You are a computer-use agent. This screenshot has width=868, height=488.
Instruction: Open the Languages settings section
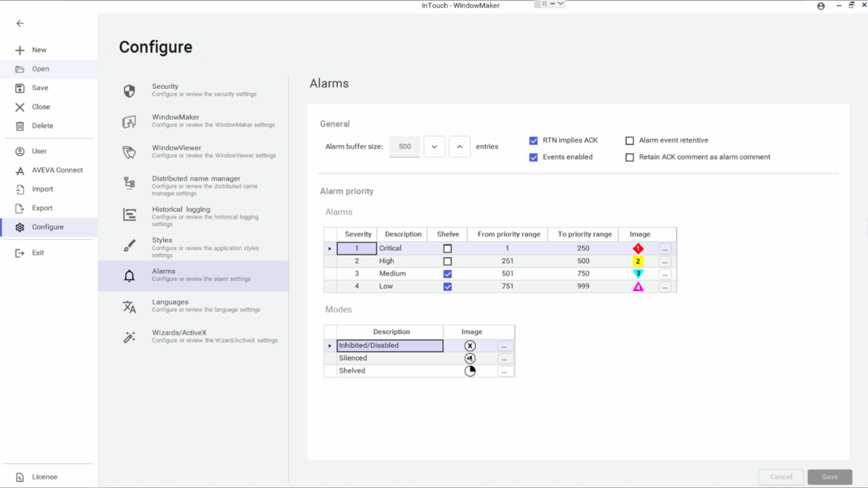[x=194, y=307]
